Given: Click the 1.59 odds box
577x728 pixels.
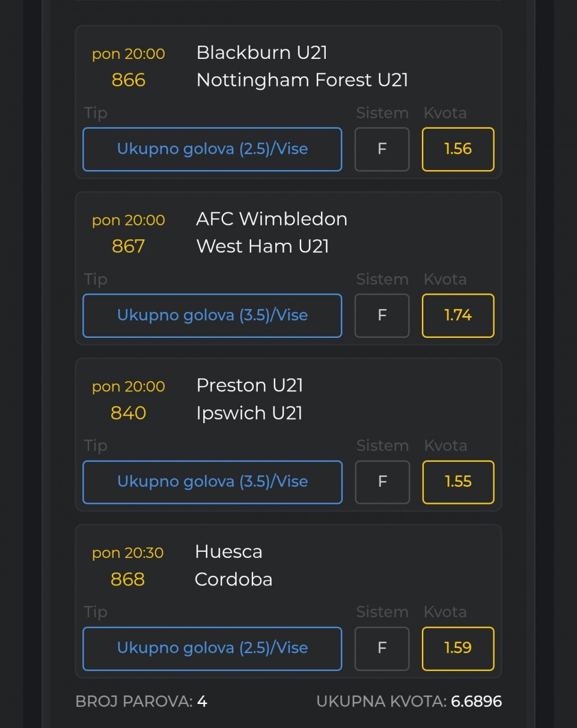Looking at the screenshot, I should 458,649.
